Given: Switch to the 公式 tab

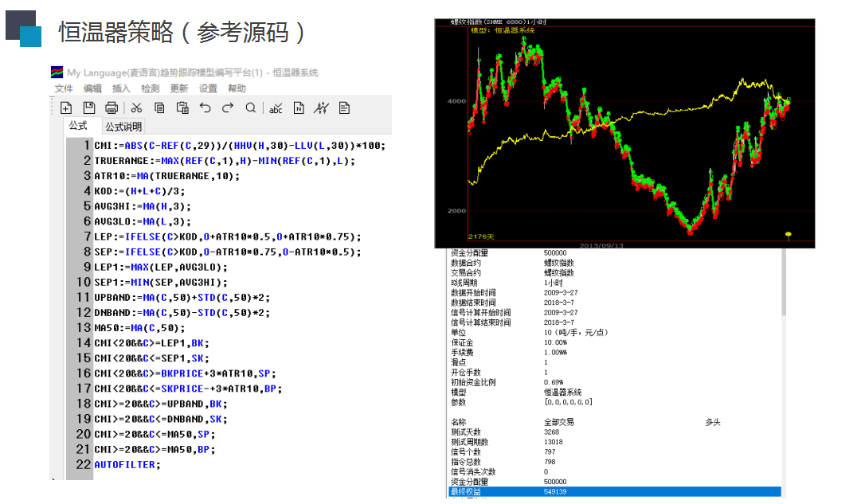Looking at the screenshot, I should (x=78, y=126).
